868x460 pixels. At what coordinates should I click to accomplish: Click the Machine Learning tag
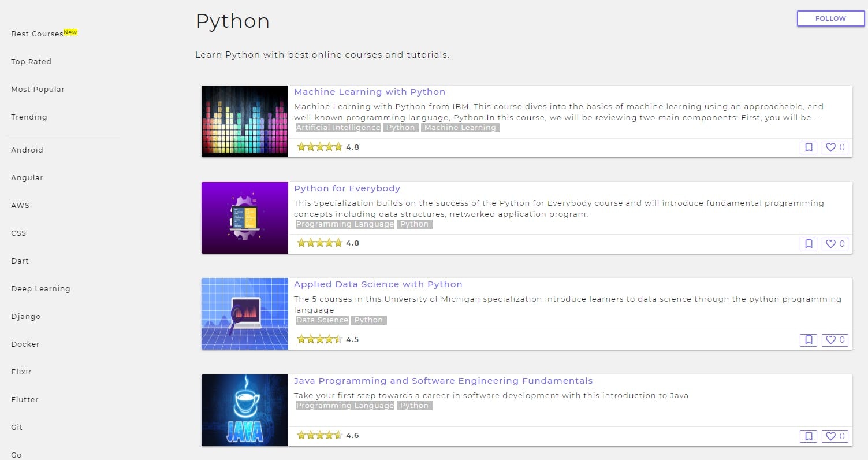coord(460,128)
